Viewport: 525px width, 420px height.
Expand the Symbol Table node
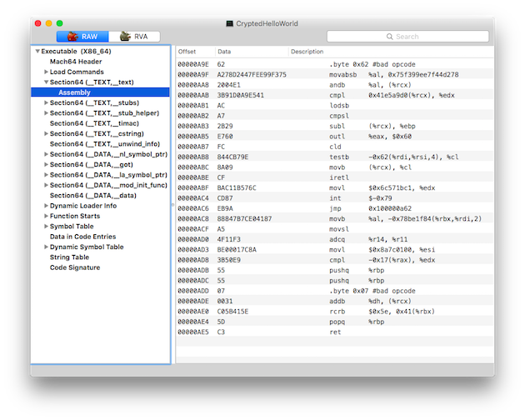pos(46,227)
